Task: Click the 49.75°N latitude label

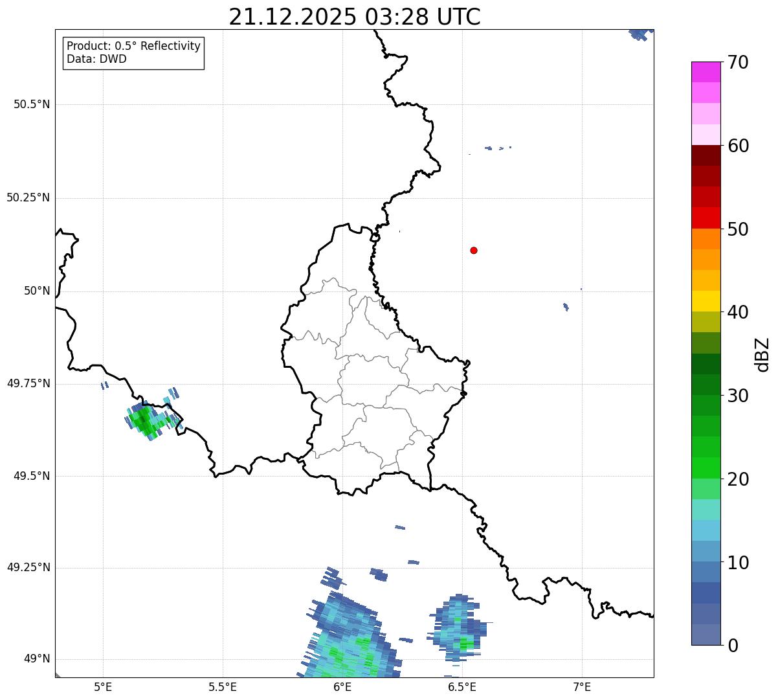Action: 28,383
